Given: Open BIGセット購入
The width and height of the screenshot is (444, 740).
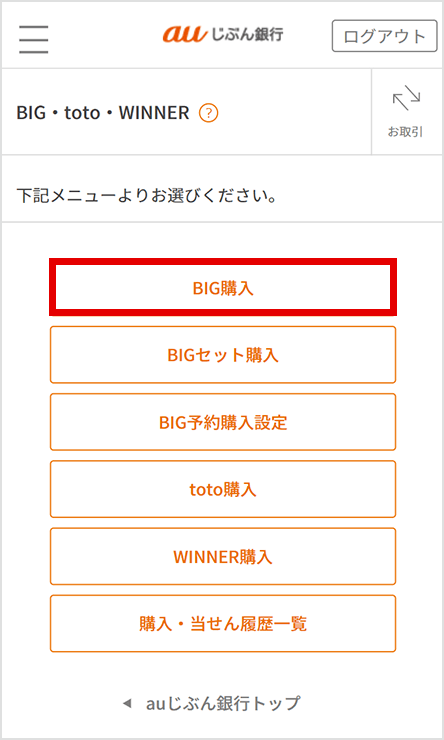Looking at the screenshot, I should click(x=223, y=355).
